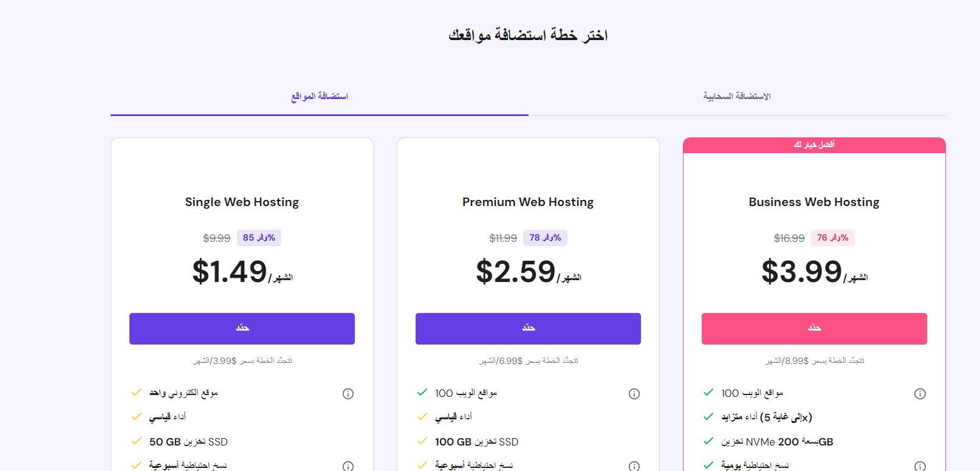Click the 78% savings badge on Premium plan
Viewport: 980px width, 471px height.
545,238
